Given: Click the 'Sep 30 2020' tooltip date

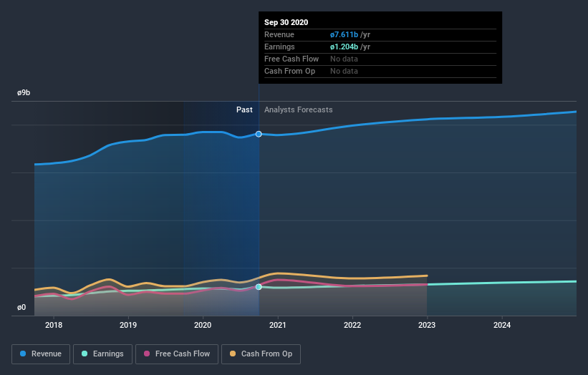Looking at the screenshot, I should point(286,22).
